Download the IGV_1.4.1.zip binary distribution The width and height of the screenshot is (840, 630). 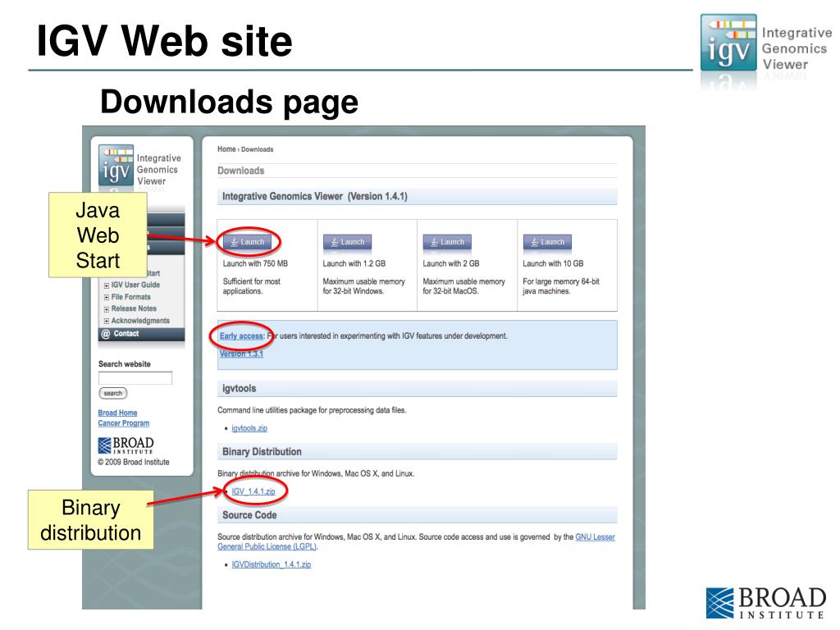click(253, 491)
